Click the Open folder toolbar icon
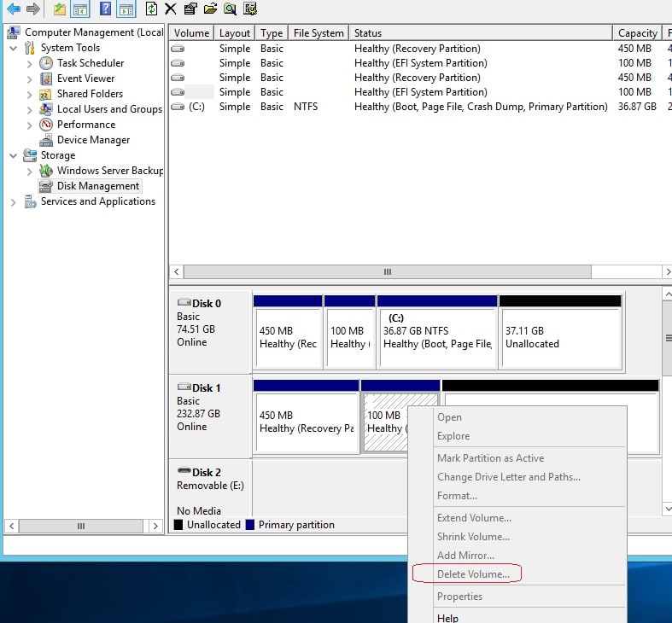The width and height of the screenshot is (672, 623). (210, 9)
